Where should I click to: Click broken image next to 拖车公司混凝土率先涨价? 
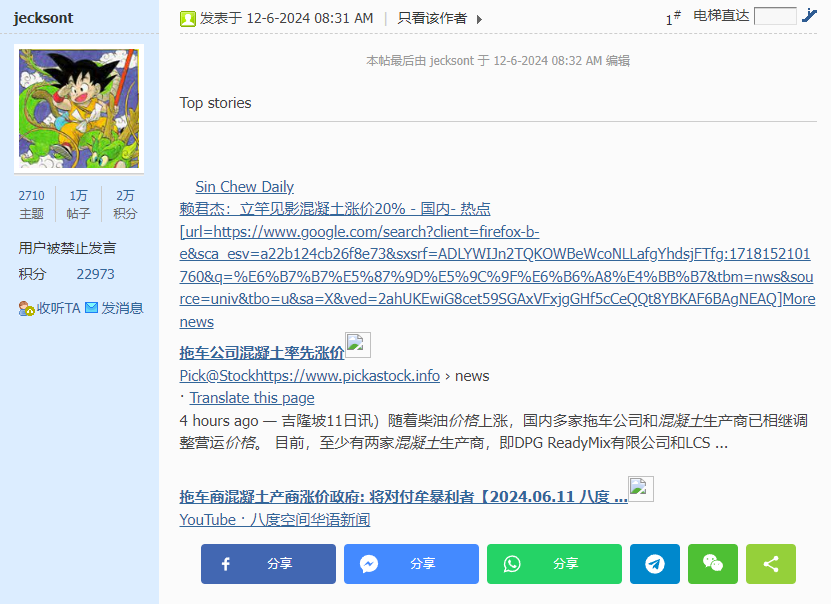pos(358,345)
